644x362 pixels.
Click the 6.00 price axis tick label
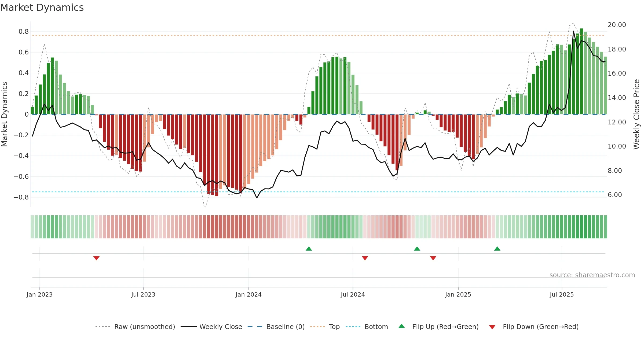tap(615, 195)
